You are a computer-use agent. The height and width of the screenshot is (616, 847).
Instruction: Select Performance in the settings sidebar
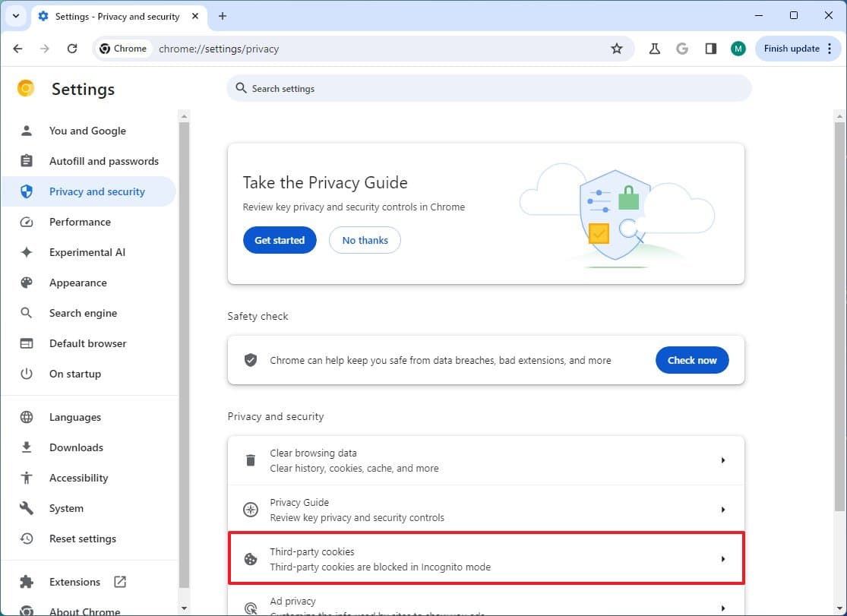coord(80,222)
